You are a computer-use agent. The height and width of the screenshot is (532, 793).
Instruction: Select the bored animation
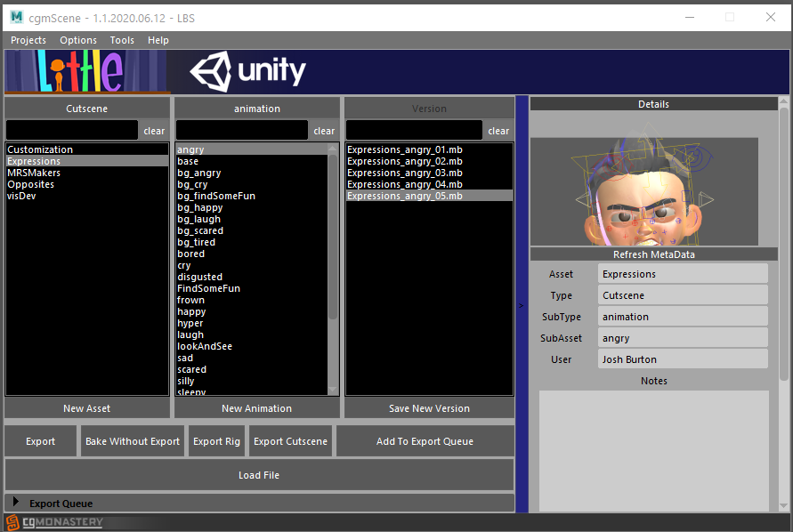[252, 254]
